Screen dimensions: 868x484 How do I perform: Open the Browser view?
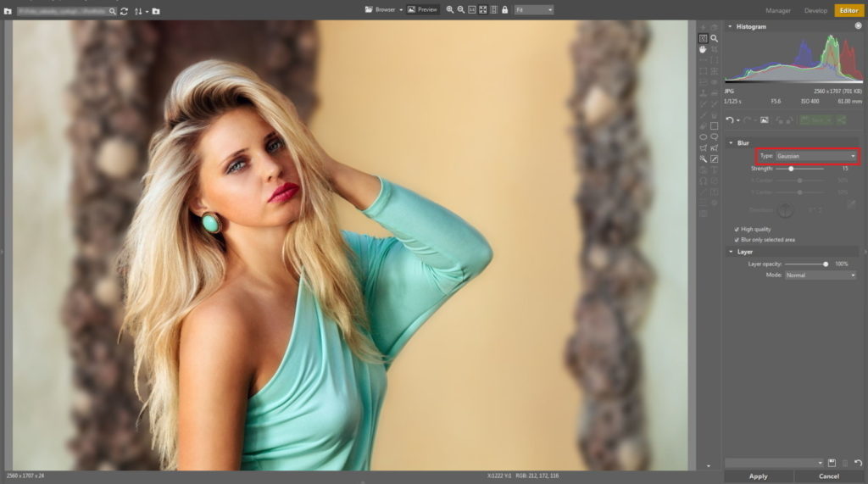pyautogui.click(x=381, y=10)
